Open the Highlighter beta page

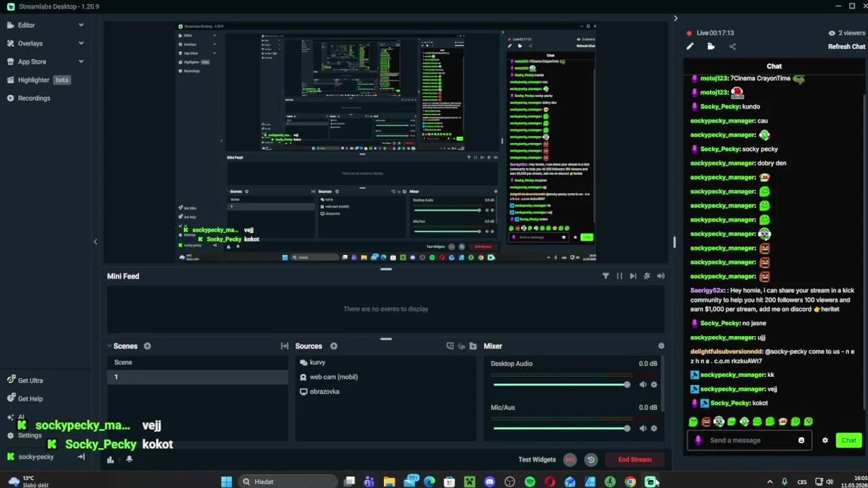point(38,80)
